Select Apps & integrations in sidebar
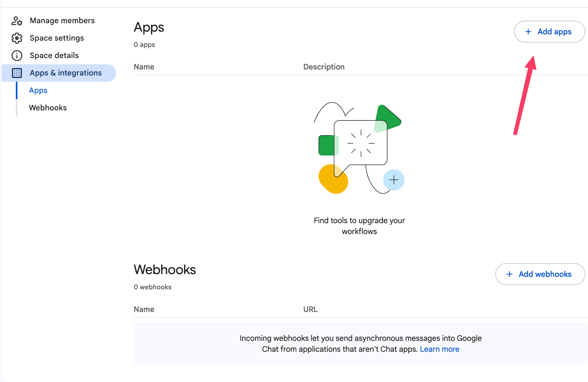The image size is (588, 382). [x=65, y=73]
